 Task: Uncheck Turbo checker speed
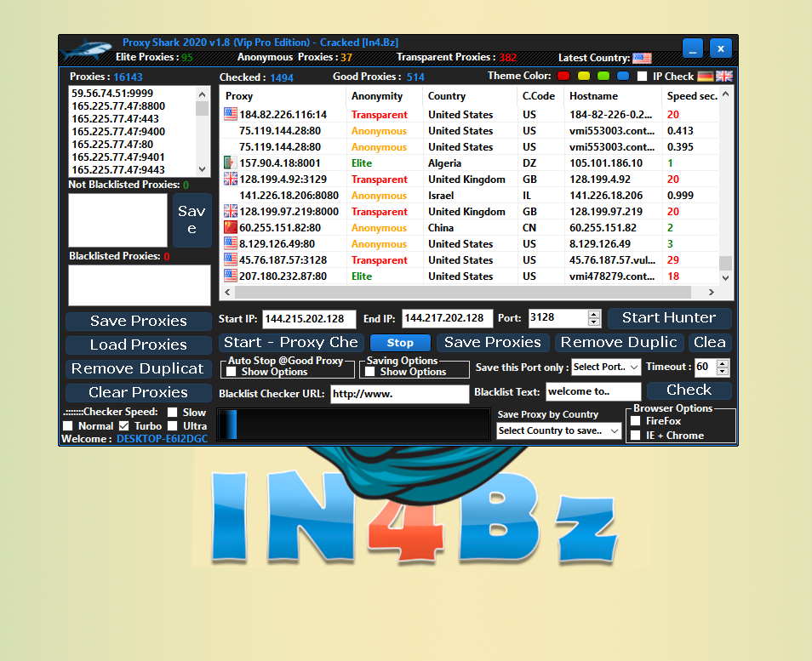coord(123,426)
